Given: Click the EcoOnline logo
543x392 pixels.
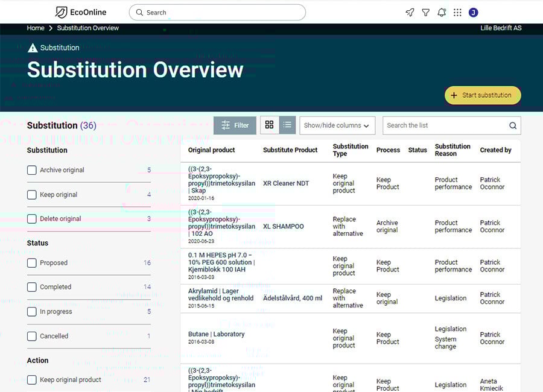Looking at the screenshot, I should (81, 13).
